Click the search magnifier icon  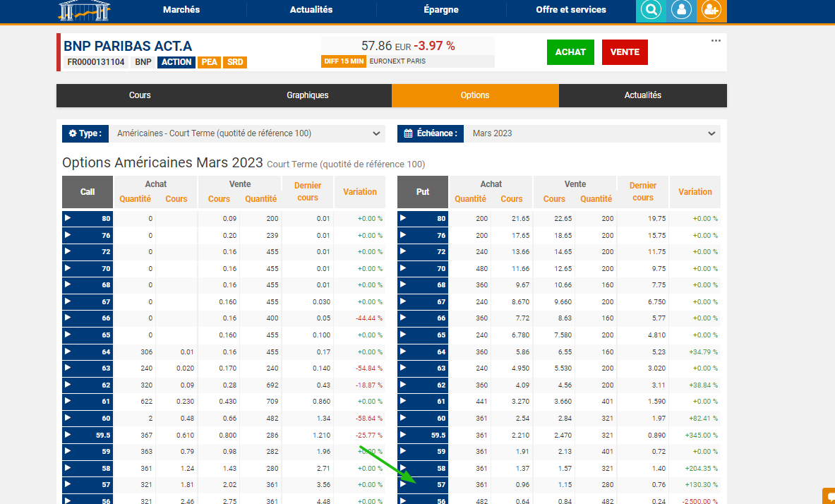[x=651, y=11]
